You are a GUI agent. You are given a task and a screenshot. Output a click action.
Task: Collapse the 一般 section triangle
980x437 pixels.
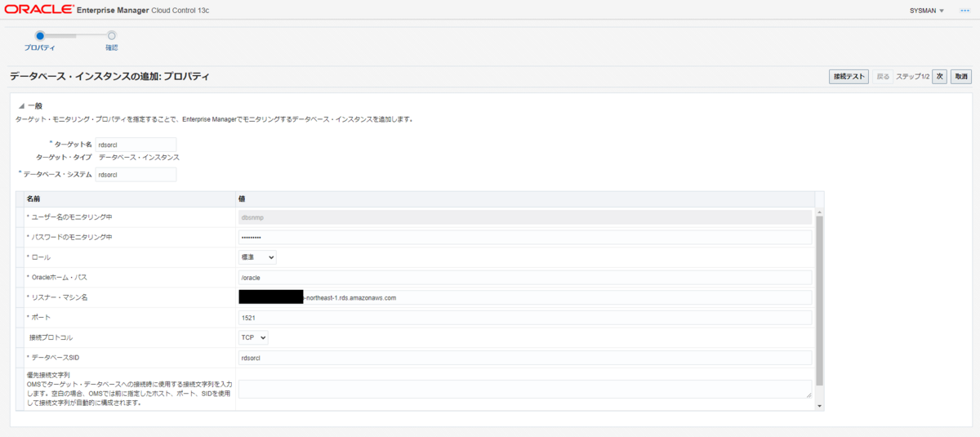(21, 105)
